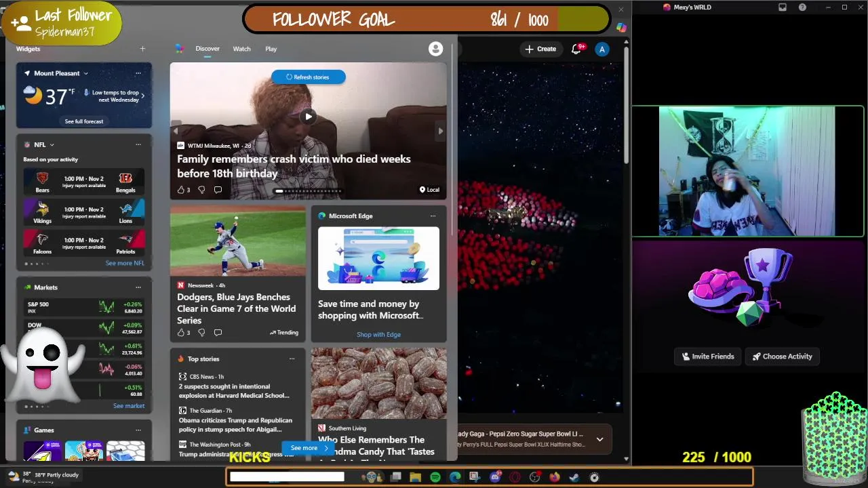Comment on the Family remembers crash story
The image size is (868, 488).
218,190
